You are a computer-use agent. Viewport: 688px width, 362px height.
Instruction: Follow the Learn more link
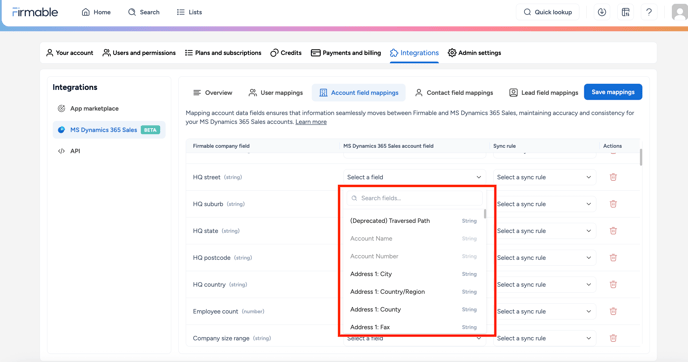click(x=311, y=122)
